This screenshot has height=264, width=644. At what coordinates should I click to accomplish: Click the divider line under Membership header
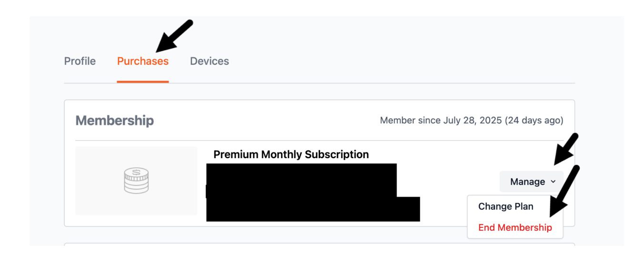[x=319, y=141]
